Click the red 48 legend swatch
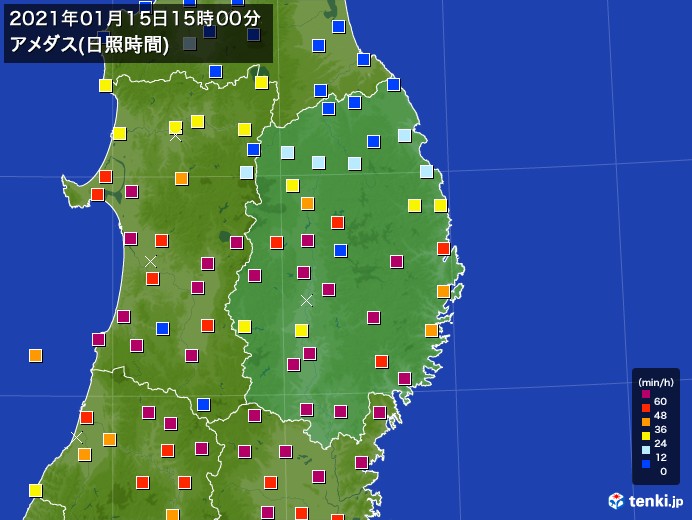 click(x=646, y=408)
